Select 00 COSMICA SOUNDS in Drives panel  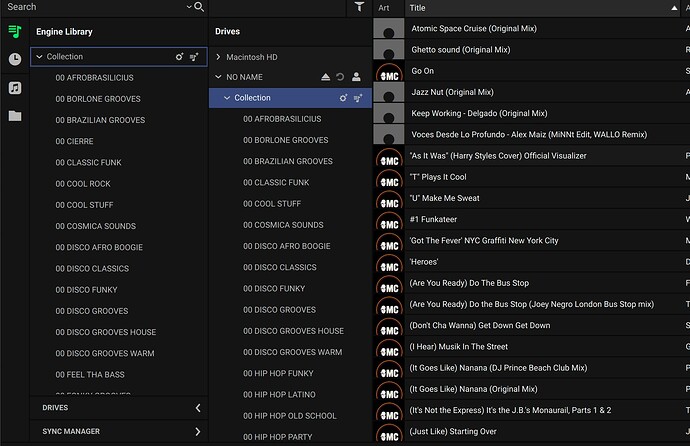[x=283, y=225]
